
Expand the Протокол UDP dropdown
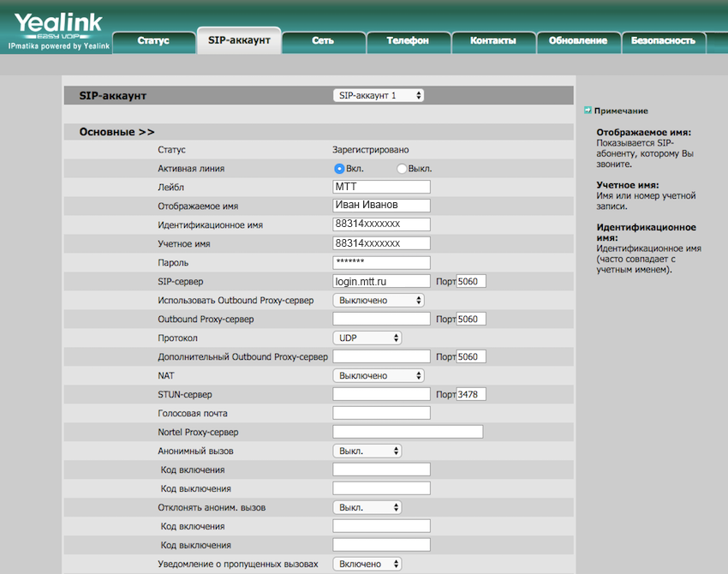click(367, 338)
